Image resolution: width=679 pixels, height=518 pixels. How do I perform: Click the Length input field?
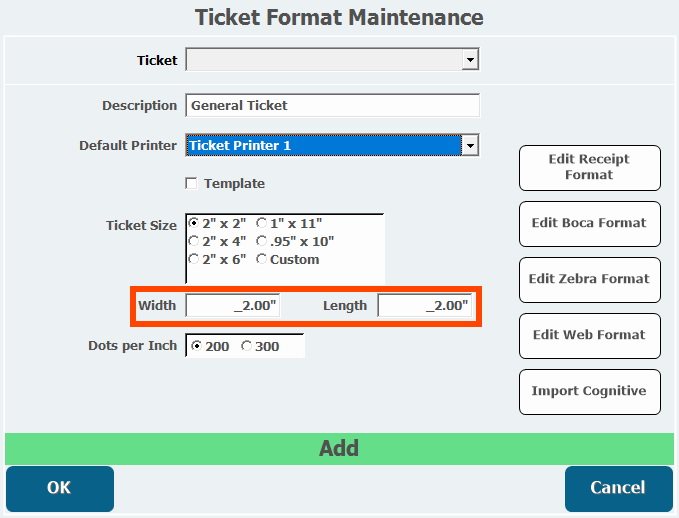tap(424, 306)
